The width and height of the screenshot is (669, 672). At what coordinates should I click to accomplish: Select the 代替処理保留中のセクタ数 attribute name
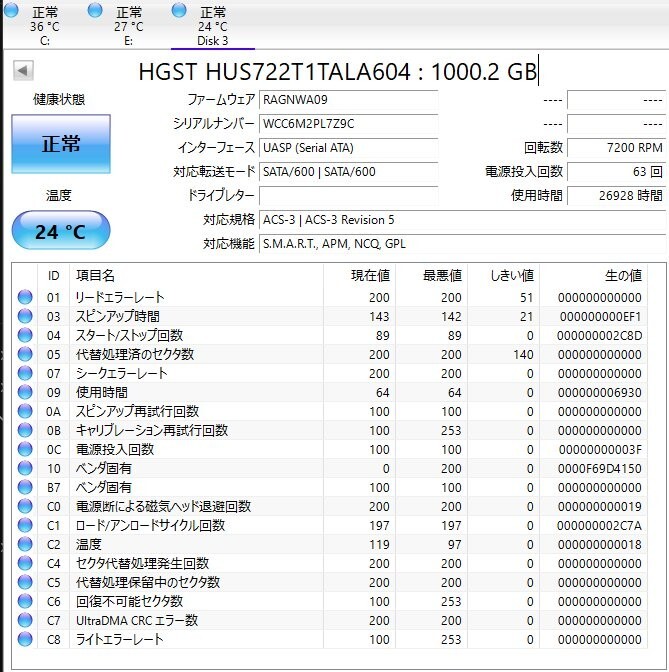(x=147, y=582)
